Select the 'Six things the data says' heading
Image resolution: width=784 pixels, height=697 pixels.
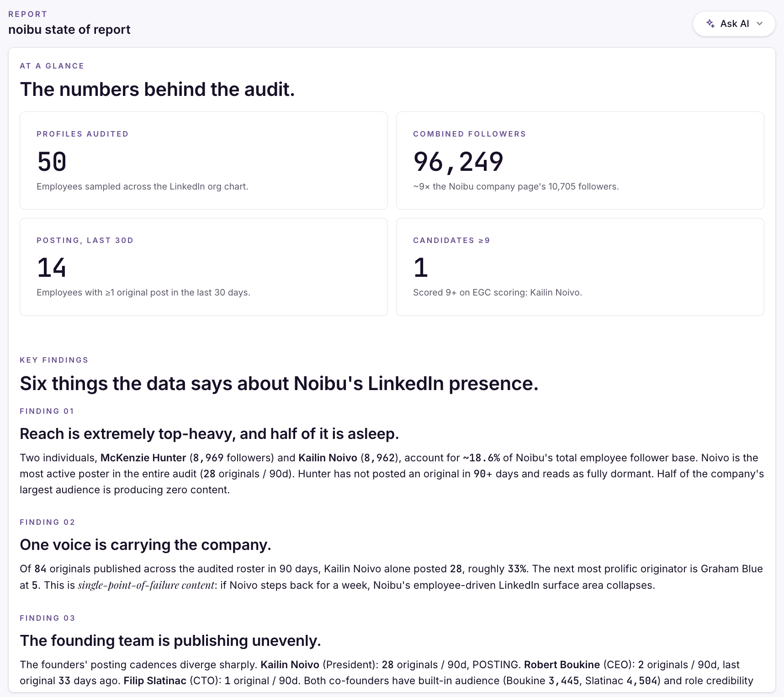click(x=279, y=383)
